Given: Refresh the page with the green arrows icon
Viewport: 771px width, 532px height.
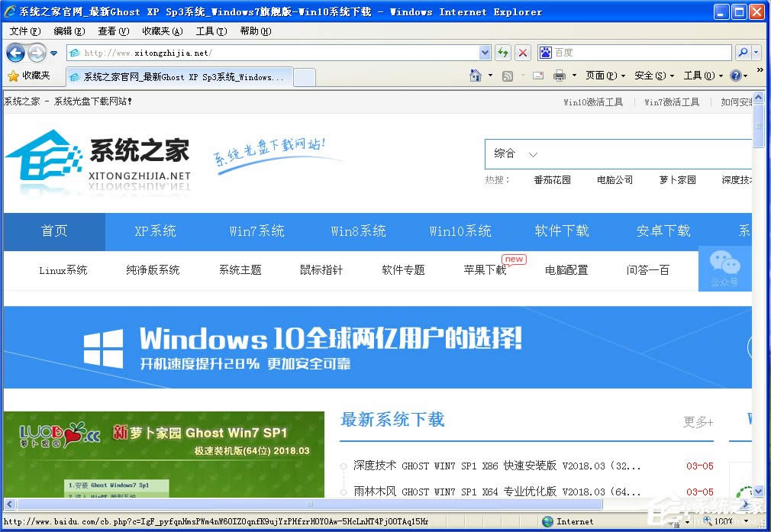Looking at the screenshot, I should click(503, 53).
